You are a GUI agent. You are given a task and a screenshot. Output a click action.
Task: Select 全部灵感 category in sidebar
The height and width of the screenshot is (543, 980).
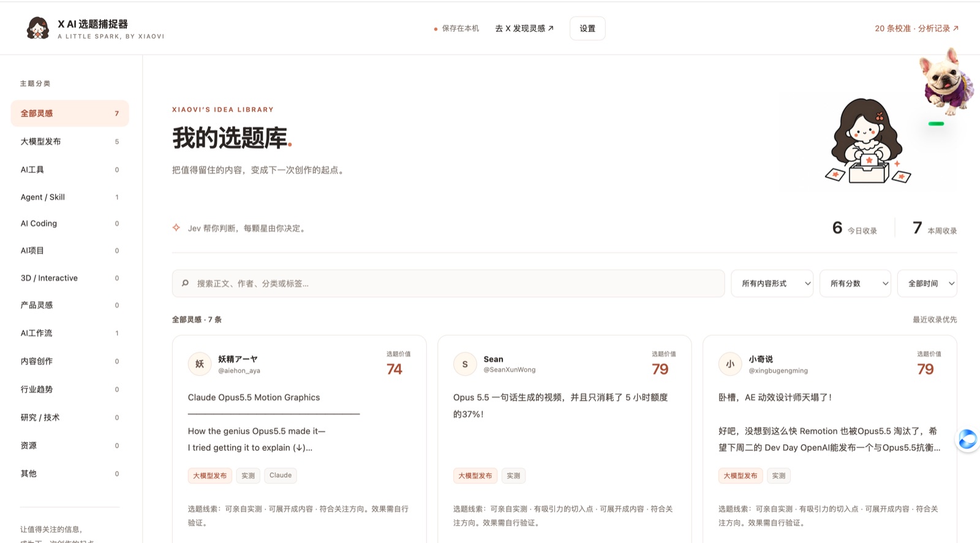[70, 113]
